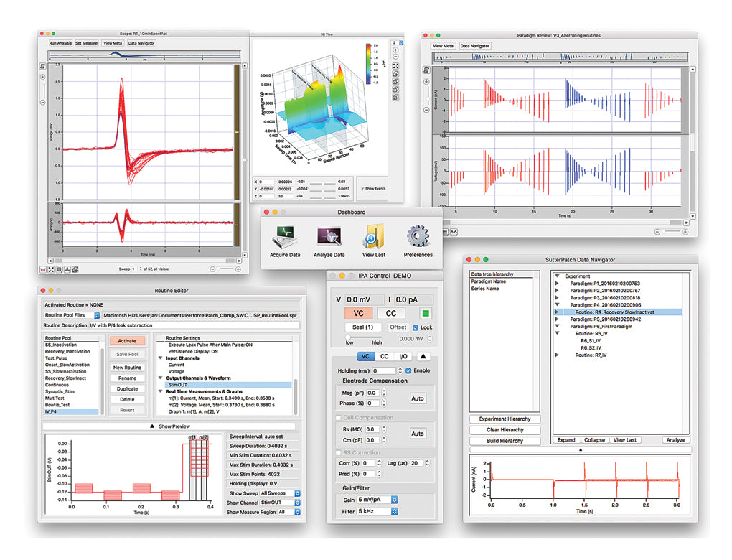Viewport: 732px width, 560px height.
Task: Expand Paradigm: P6_FirstParadigm in the data tree
Action: point(557,326)
